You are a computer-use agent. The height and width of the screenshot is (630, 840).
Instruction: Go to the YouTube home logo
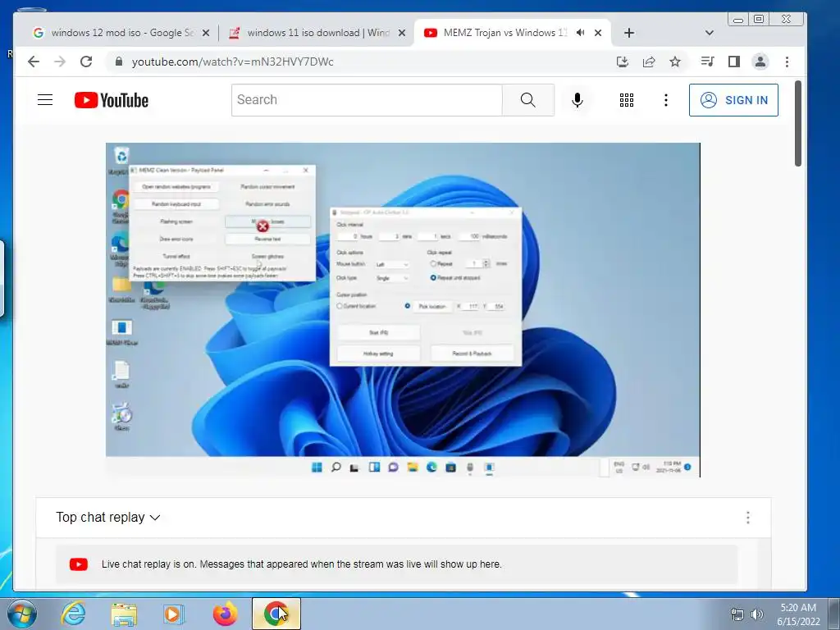pyautogui.click(x=112, y=100)
